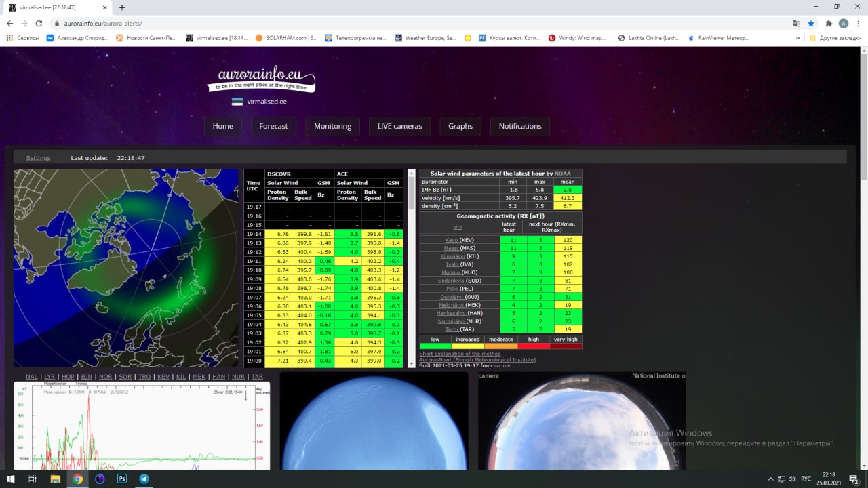
Task: Click the blue all-sky camera image
Action: 374,420
